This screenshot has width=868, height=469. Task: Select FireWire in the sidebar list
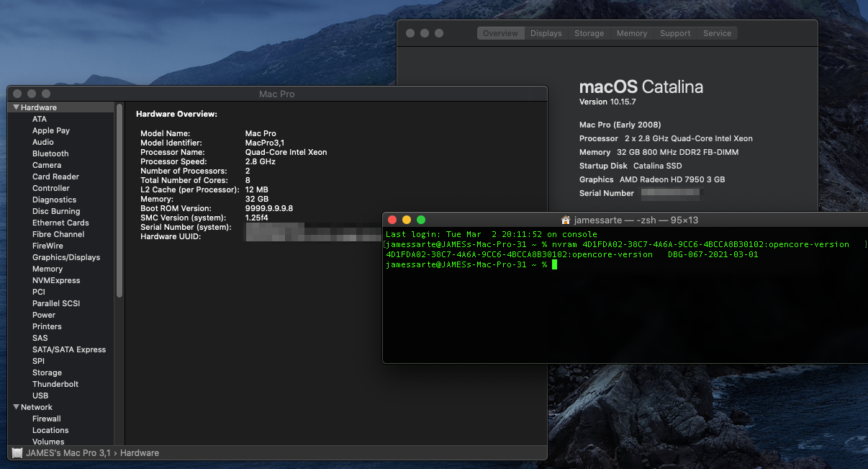coord(48,246)
